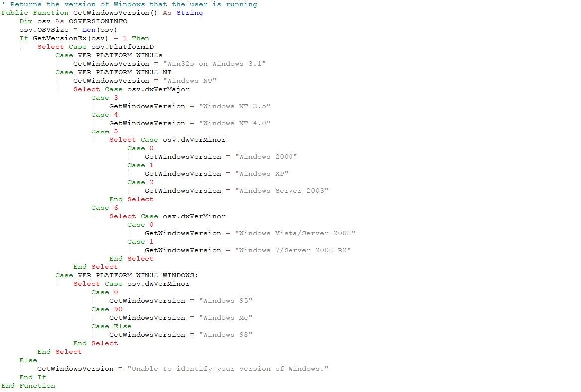This screenshot has width=581, height=392.
Task: Click the "Windows 95" string
Action: (x=226, y=301)
